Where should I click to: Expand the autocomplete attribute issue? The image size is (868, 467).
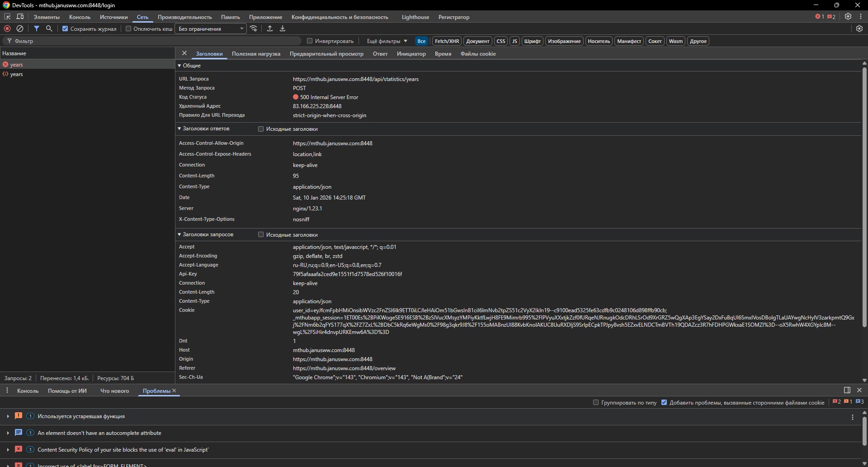(8, 433)
